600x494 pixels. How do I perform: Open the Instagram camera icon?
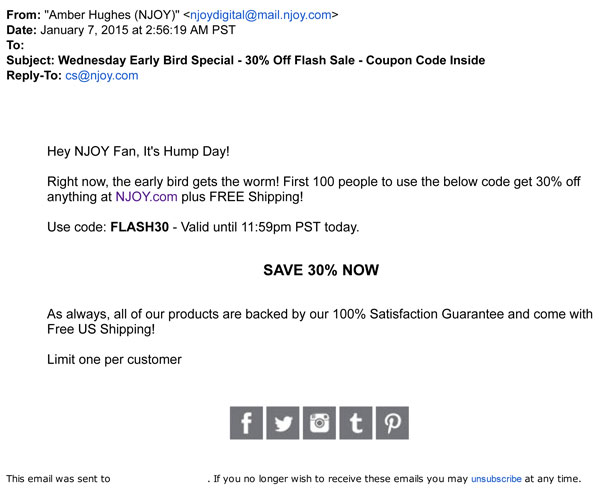pyautogui.click(x=319, y=422)
